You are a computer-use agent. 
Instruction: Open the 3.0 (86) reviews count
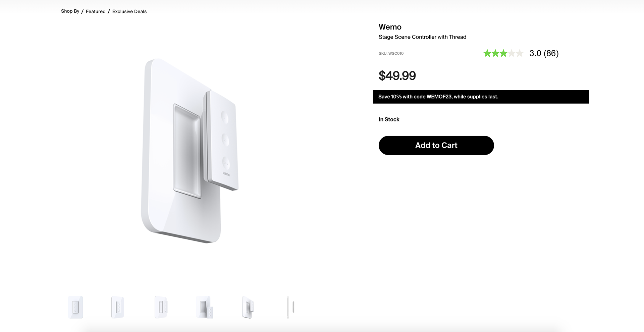tap(544, 53)
